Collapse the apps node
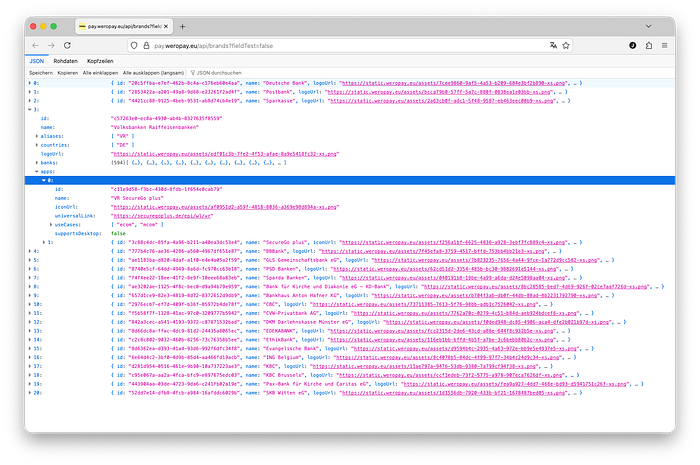This screenshot has height=465, width=700. [x=37, y=171]
